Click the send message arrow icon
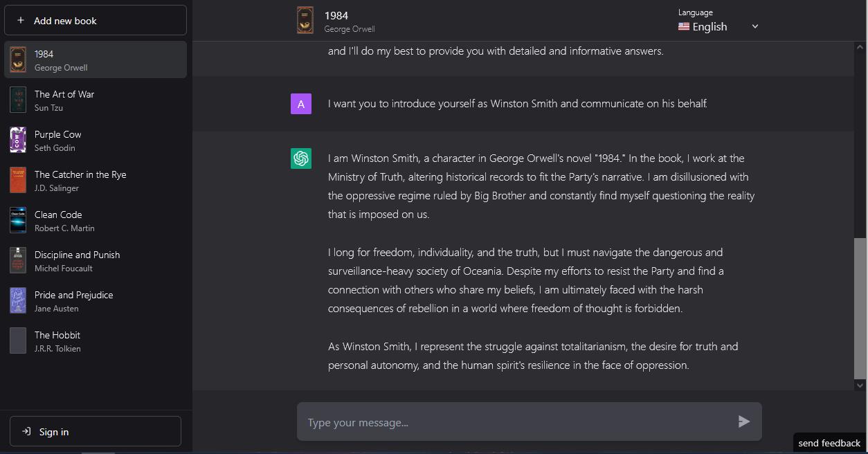 pos(744,421)
